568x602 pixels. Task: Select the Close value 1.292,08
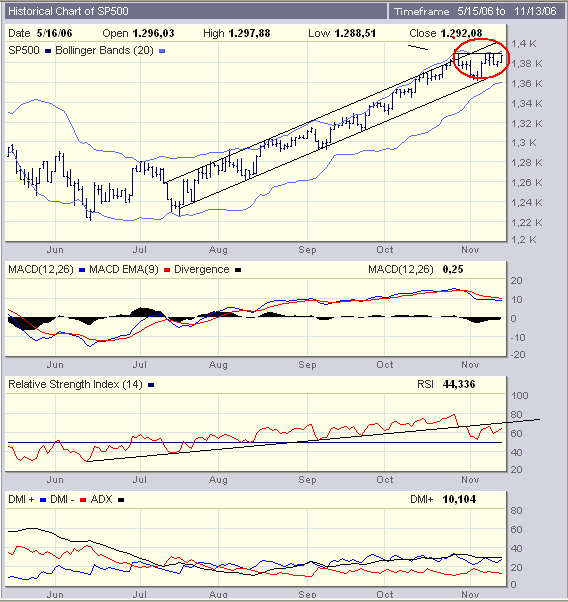[461, 33]
